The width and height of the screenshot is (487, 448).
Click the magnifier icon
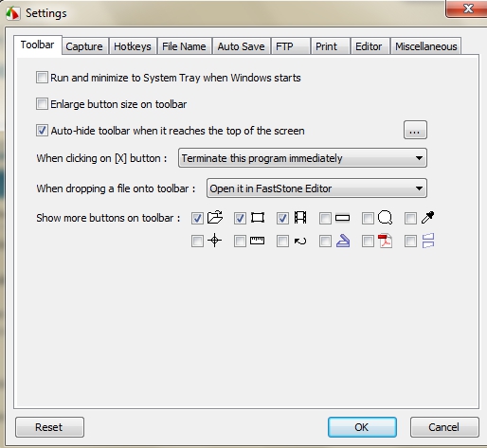[x=385, y=218]
